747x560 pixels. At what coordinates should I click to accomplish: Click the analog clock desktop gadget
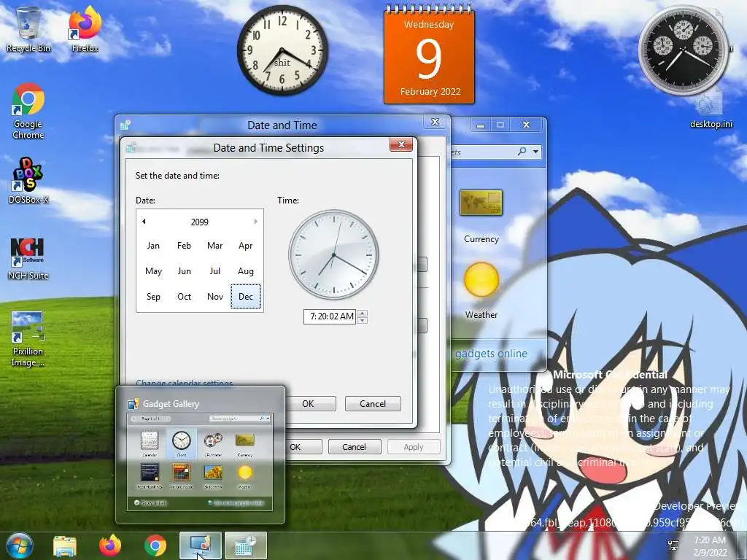click(282, 50)
